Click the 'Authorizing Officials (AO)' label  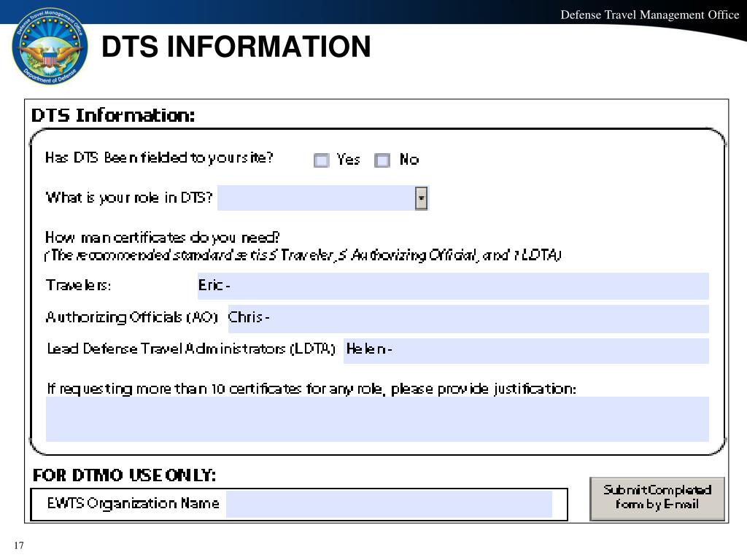coord(132,317)
